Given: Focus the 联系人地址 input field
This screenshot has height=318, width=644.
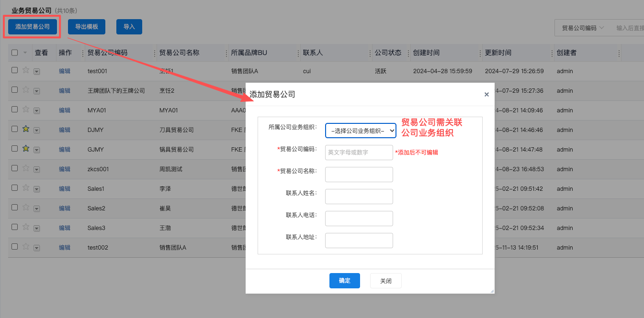Looking at the screenshot, I should pyautogui.click(x=359, y=241).
